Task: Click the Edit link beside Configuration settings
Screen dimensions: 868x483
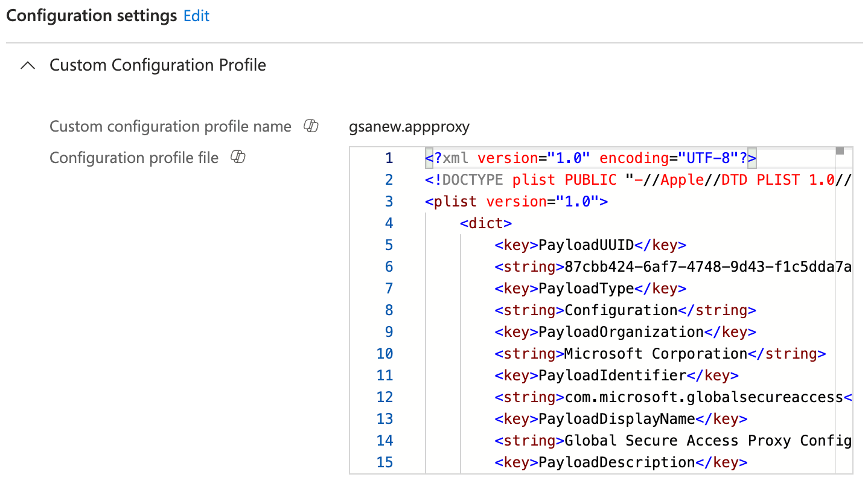Action: 196,16
